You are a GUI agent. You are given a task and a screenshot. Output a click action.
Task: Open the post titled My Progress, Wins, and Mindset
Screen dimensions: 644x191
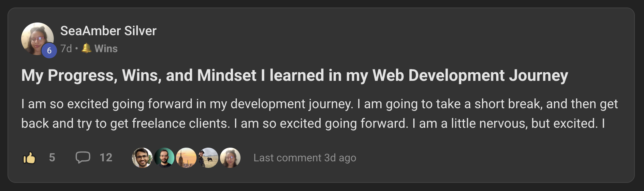[294, 75]
